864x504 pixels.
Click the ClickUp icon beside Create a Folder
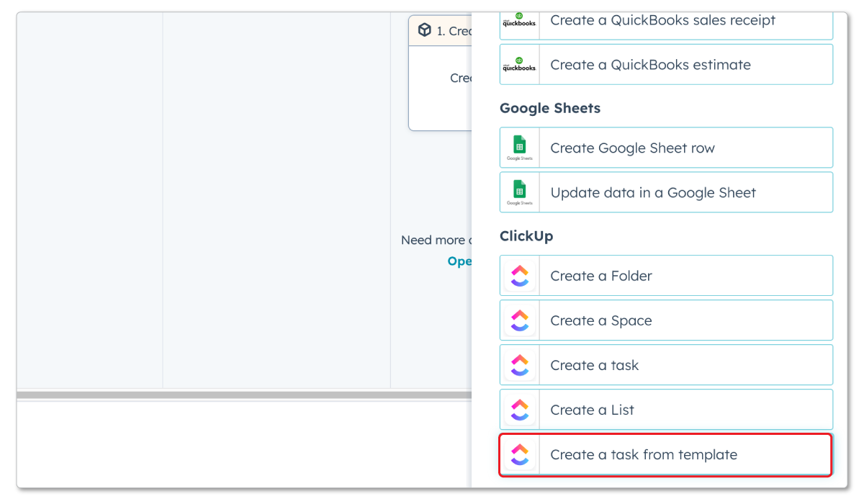tap(519, 275)
